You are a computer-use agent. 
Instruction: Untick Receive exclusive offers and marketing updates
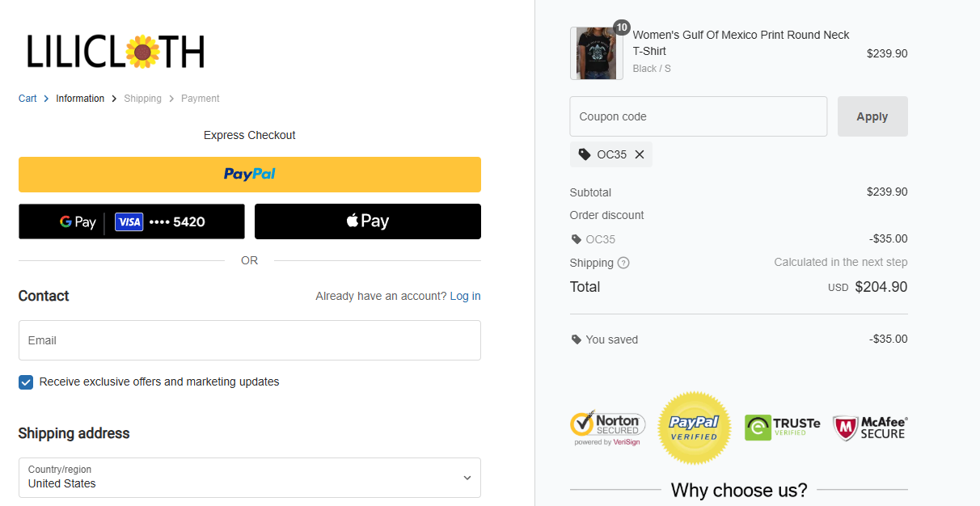click(26, 382)
